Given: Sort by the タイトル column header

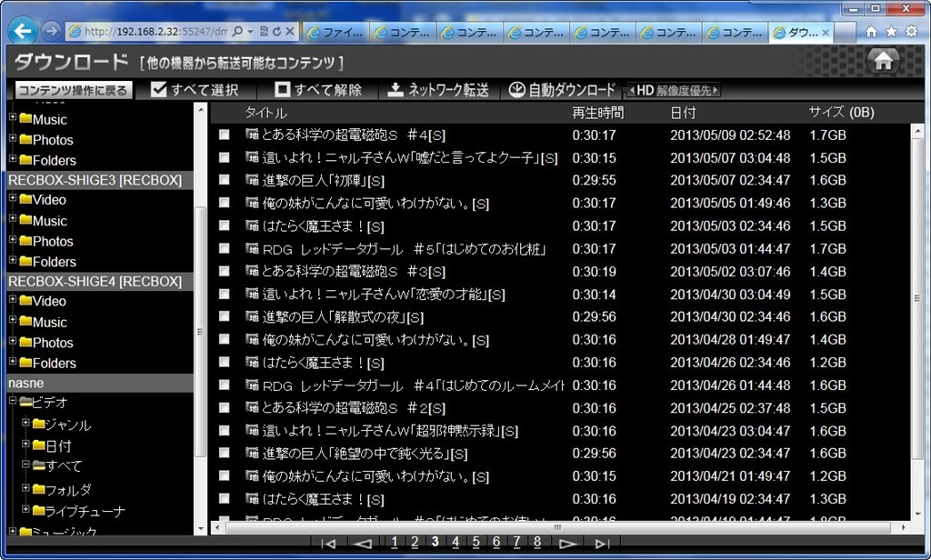Looking at the screenshot, I should tap(265, 112).
